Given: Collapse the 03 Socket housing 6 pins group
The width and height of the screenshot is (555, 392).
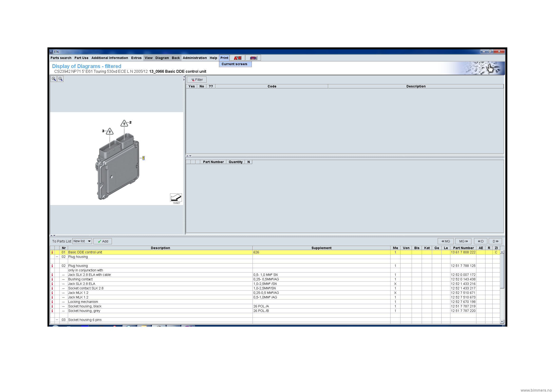Looking at the screenshot, I should pos(57,320).
